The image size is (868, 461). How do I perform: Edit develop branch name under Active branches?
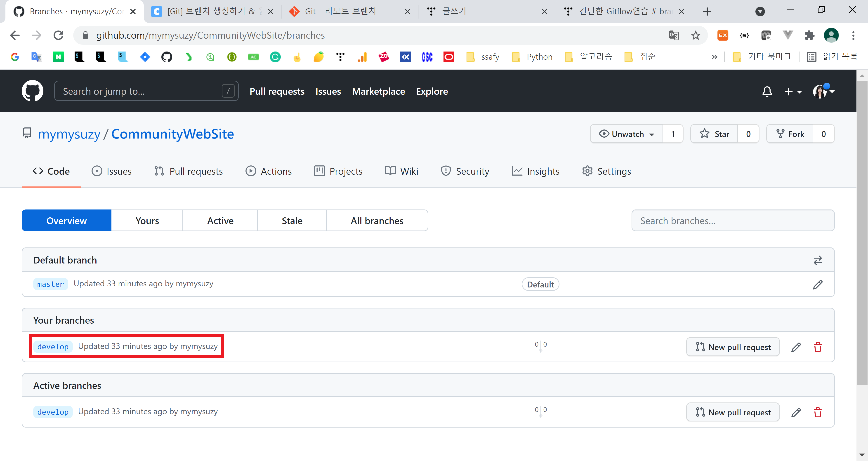[796, 412]
